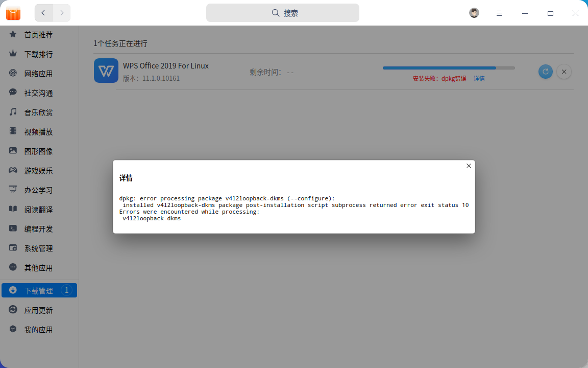Click the search box

click(283, 13)
